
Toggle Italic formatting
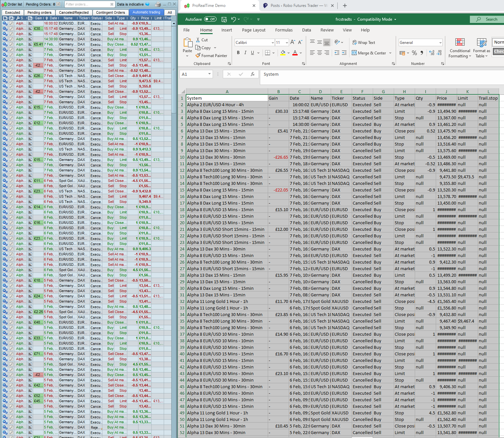coord(245,53)
